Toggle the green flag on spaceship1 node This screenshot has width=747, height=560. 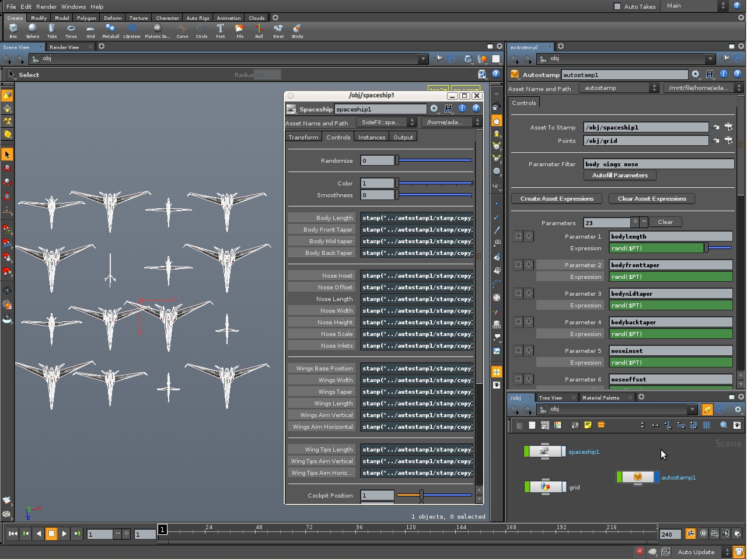click(526, 452)
